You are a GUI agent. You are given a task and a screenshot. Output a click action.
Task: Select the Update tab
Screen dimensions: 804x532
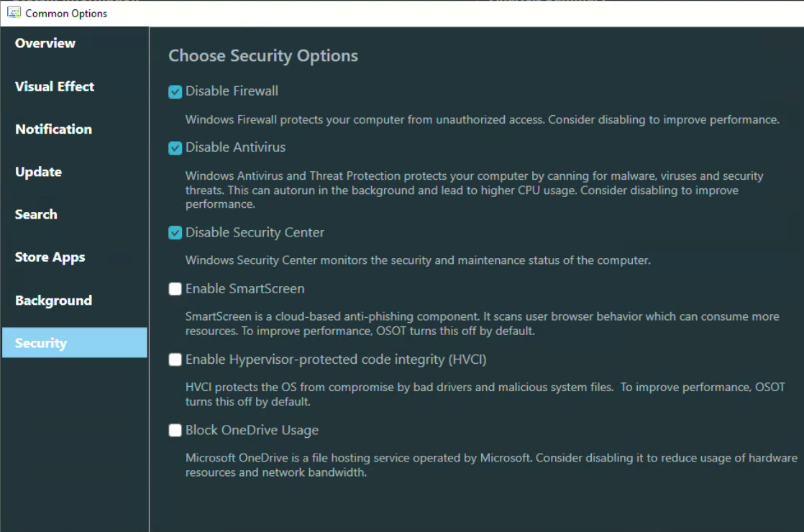pos(38,172)
